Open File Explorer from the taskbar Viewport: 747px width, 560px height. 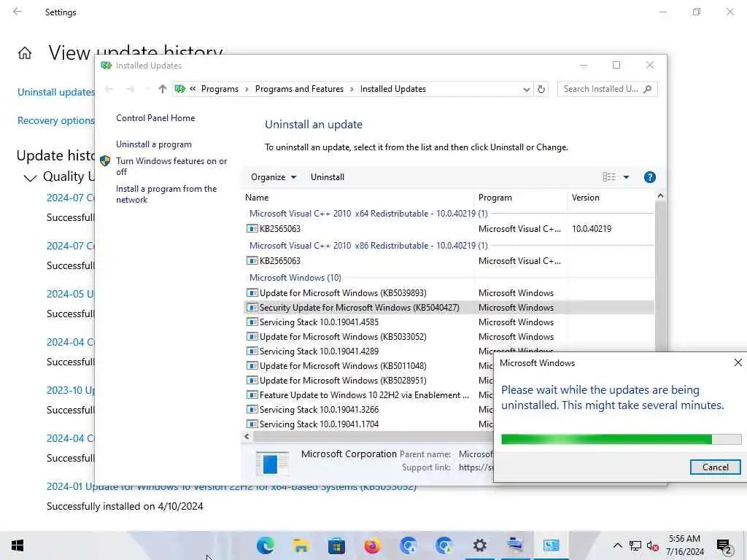click(301, 545)
